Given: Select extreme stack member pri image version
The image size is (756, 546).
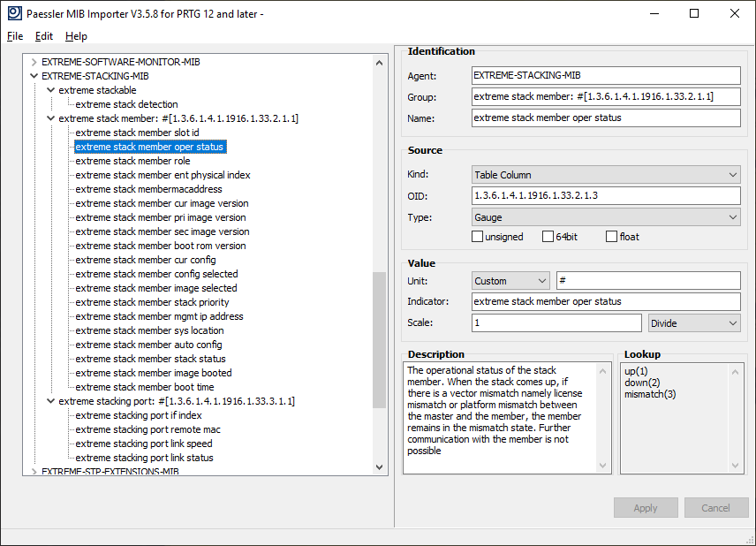Looking at the screenshot, I should pos(161,217).
